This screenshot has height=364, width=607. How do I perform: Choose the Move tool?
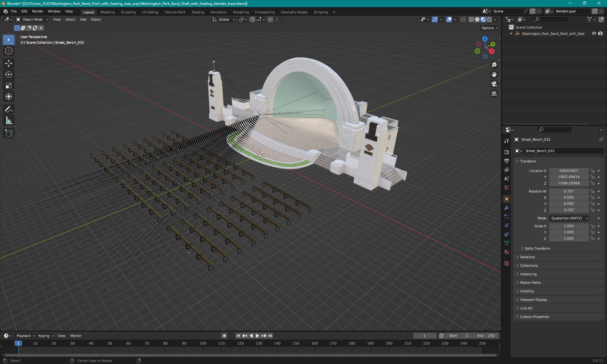[9, 63]
